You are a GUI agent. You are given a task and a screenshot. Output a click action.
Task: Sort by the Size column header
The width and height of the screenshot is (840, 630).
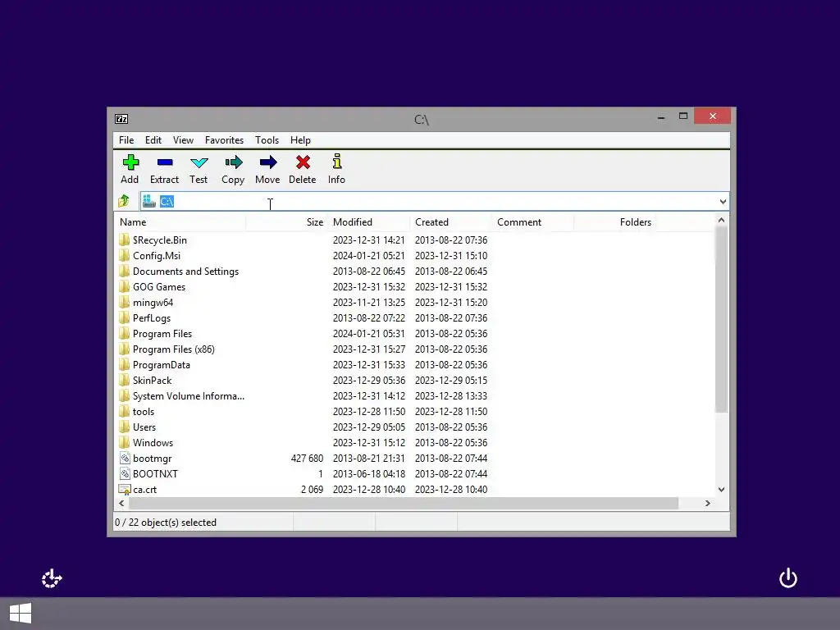pyautogui.click(x=286, y=221)
